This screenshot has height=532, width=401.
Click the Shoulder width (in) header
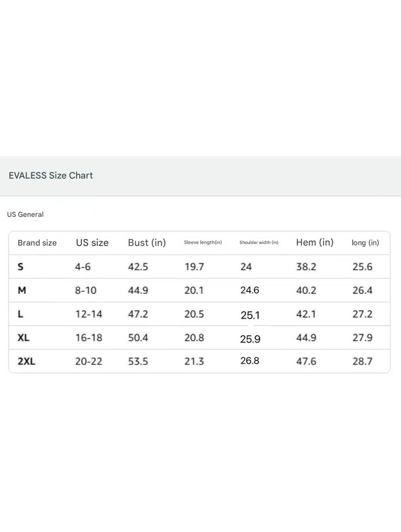pyautogui.click(x=259, y=242)
